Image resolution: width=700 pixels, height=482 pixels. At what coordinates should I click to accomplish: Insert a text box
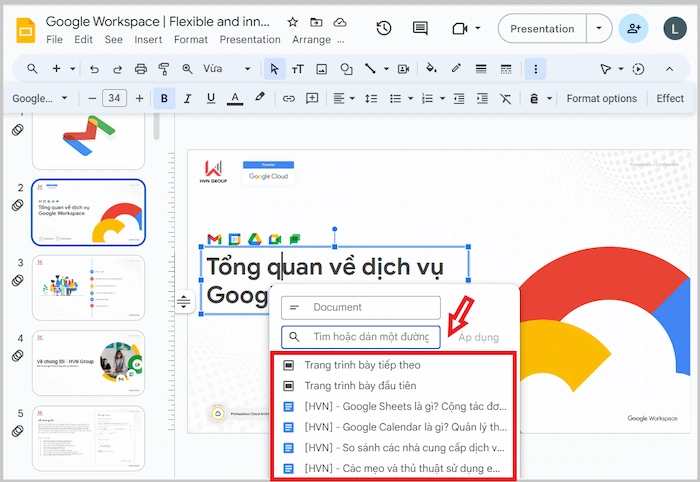tap(298, 69)
